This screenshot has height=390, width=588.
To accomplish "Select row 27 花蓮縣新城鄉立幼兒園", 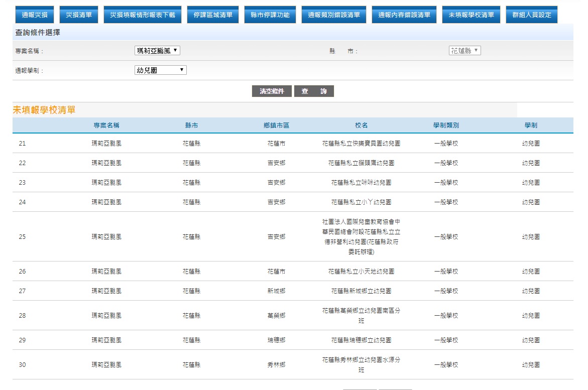I will [x=361, y=291].
